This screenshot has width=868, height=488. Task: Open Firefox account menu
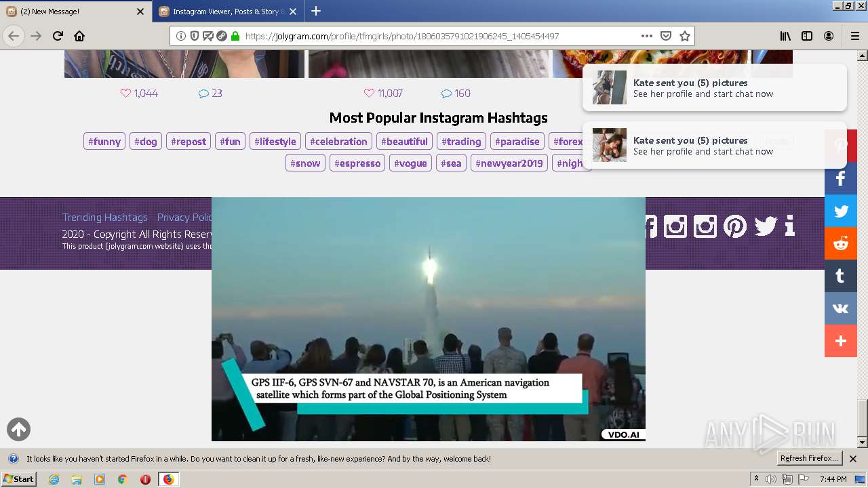[829, 36]
